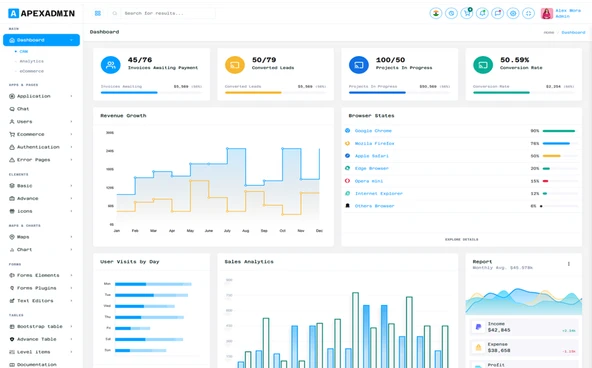Click the Mozilla Firefox link
The width and height of the screenshot is (592, 368).
[x=375, y=143]
